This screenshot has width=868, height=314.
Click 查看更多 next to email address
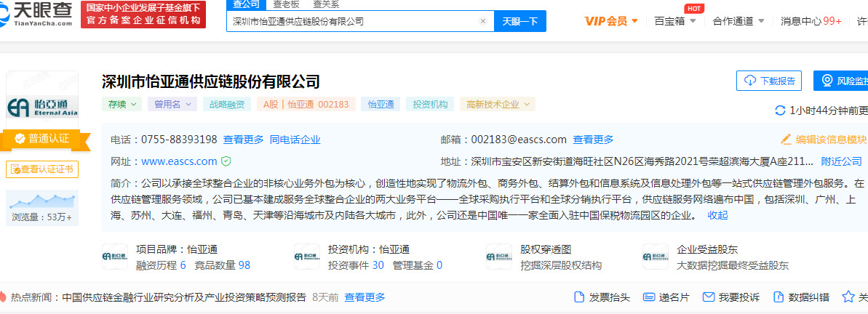593,140
